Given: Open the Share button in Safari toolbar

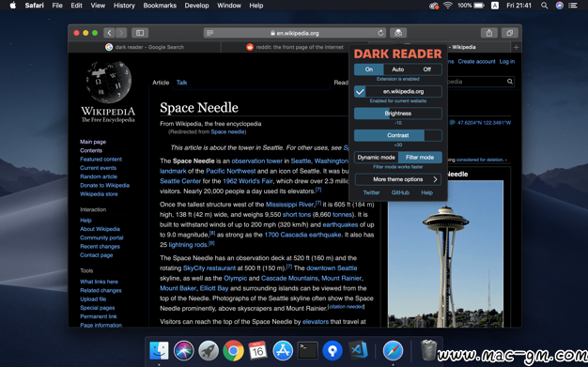Looking at the screenshot, I should (489, 33).
